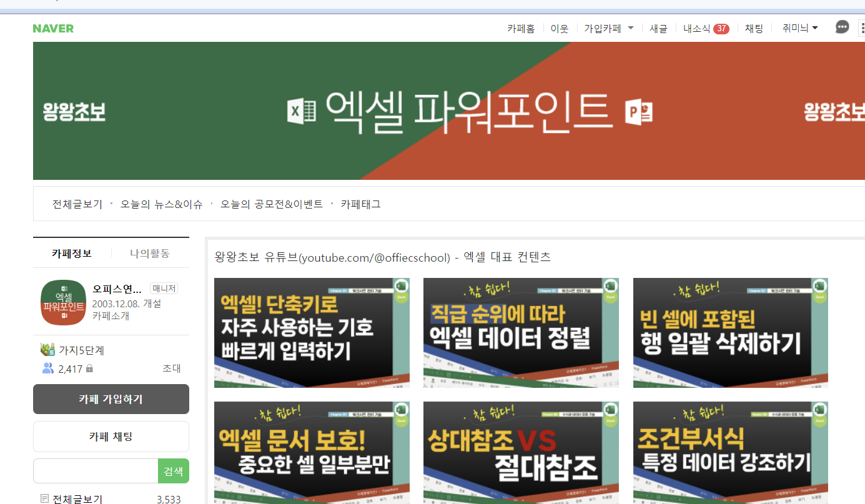Screen dimensions: 865x504
Task: Click the NAVER logo
Action: 53,29
